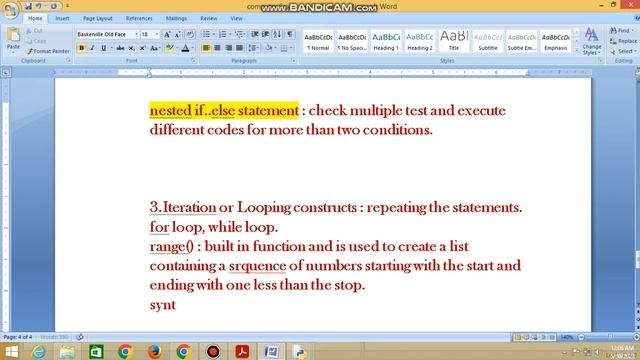
Task: Grow the font size
Action: point(167,35)
